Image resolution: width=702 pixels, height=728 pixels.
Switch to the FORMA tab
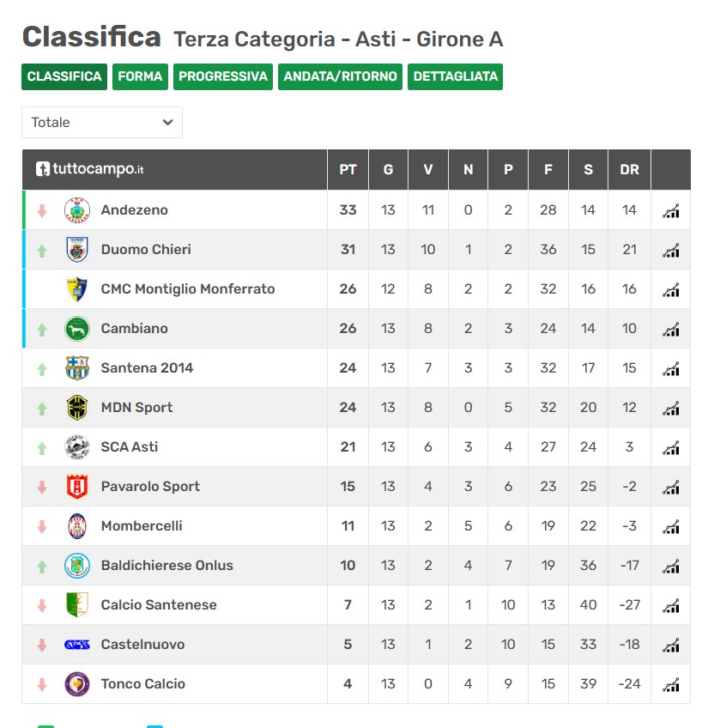(140, 76)
